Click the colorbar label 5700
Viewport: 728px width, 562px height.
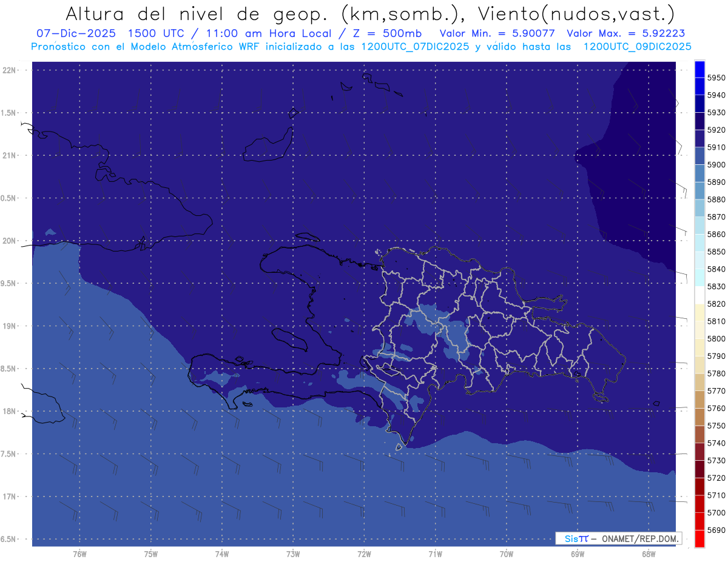(716, 513)
